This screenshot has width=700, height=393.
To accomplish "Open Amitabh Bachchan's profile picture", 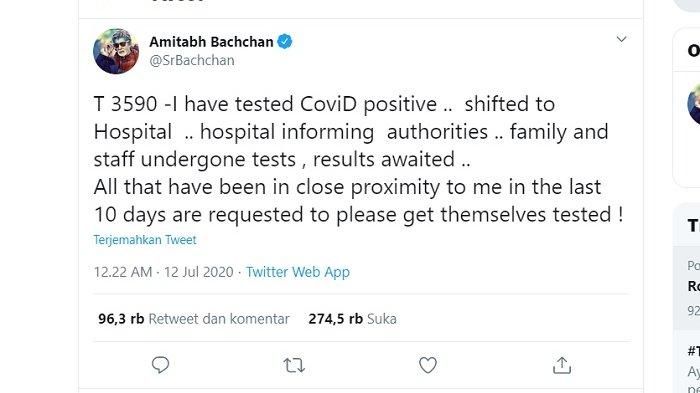I will [116, 51].
